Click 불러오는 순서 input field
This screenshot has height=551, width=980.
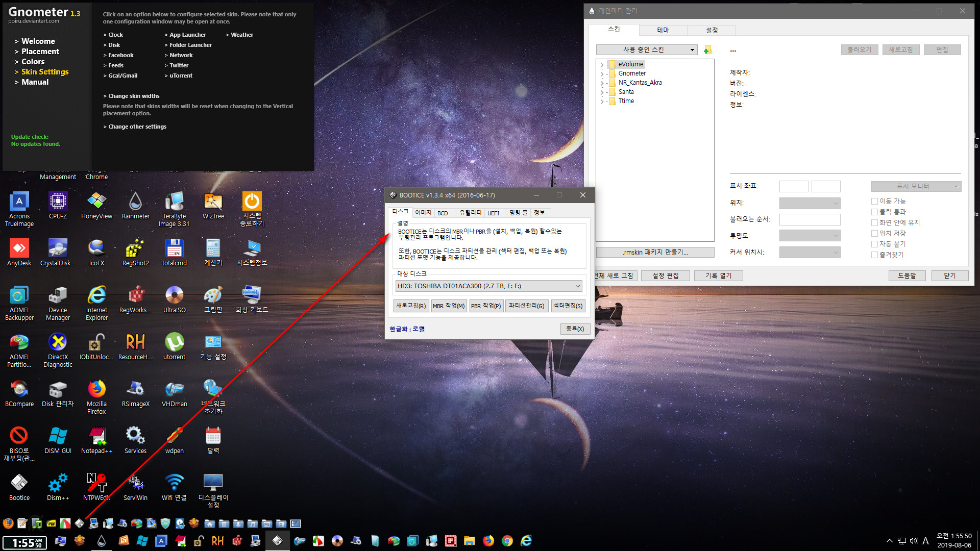tap(810, 219)
